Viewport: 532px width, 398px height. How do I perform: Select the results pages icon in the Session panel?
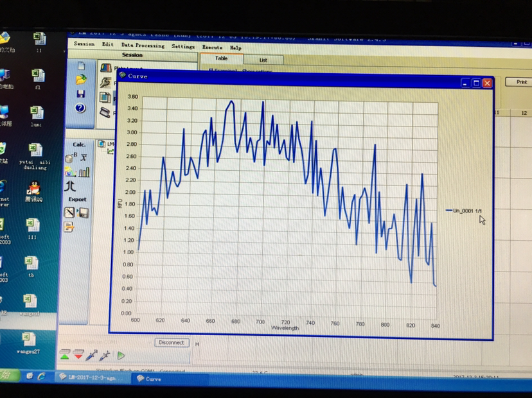[x=105, y=98]
